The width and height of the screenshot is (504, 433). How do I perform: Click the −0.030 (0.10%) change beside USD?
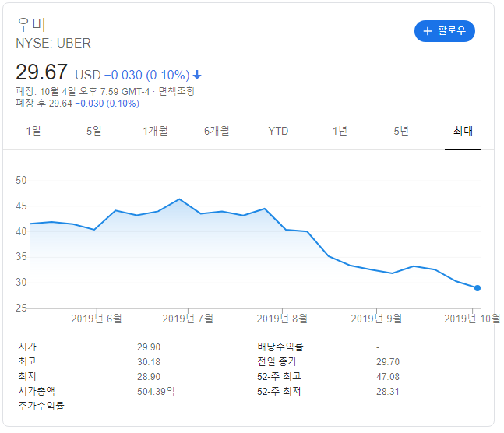tap(147, 76)
